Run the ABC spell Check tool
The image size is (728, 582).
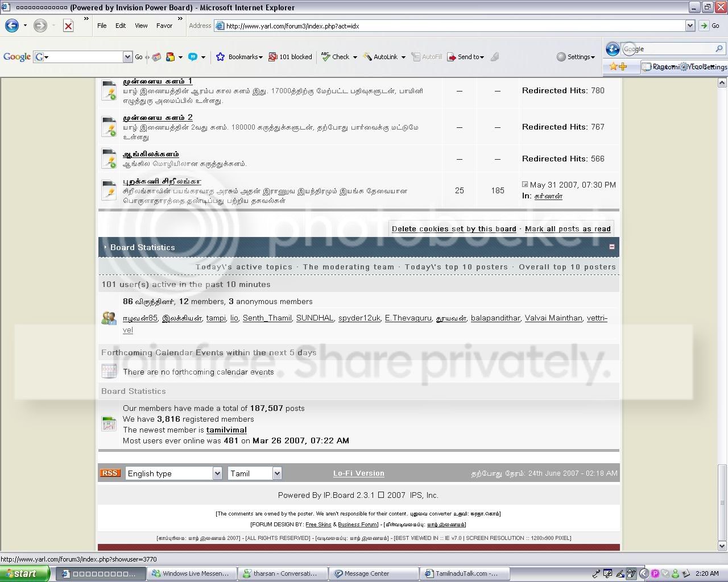click(326, 56)
